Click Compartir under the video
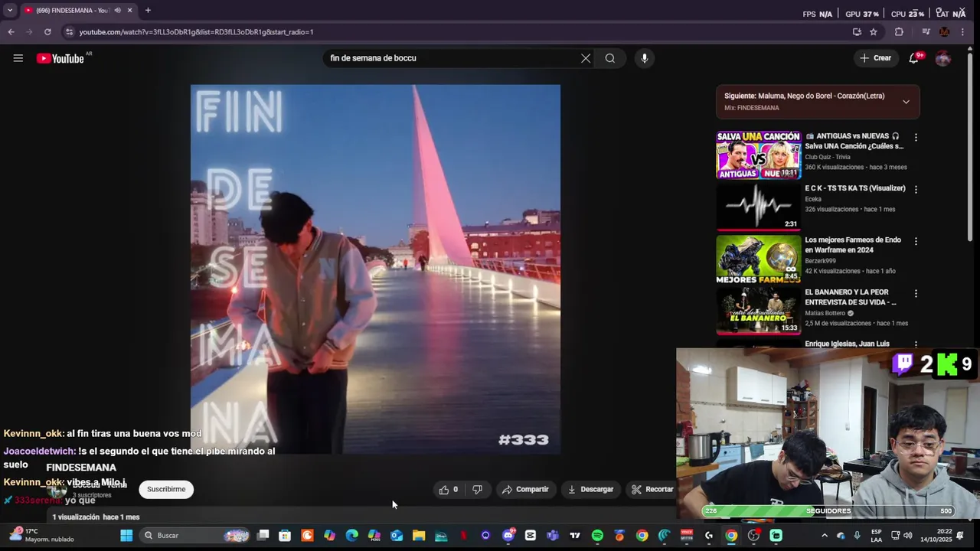Screen dimensions: 980x551 [x=525, y=489]
